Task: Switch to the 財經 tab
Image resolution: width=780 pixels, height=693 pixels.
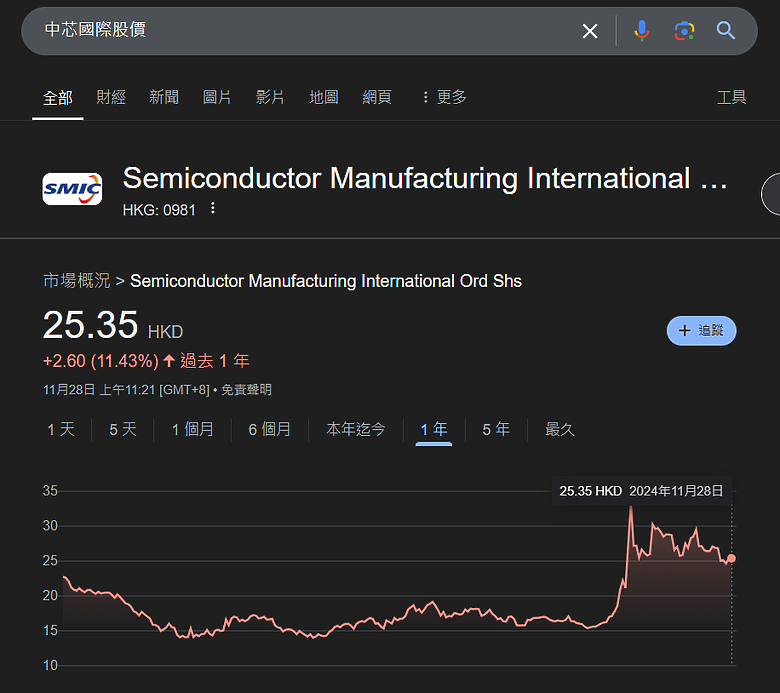Action: (x=110, y=97)
